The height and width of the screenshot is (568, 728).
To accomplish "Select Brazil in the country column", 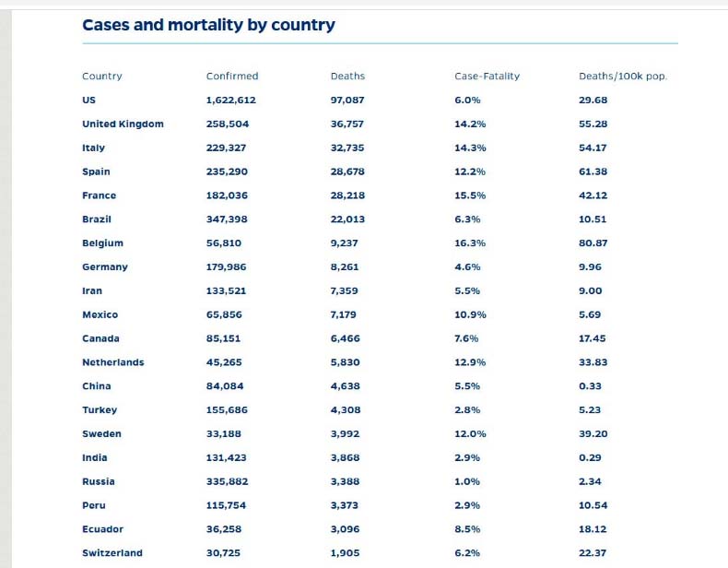I will (x=97, y=219).
